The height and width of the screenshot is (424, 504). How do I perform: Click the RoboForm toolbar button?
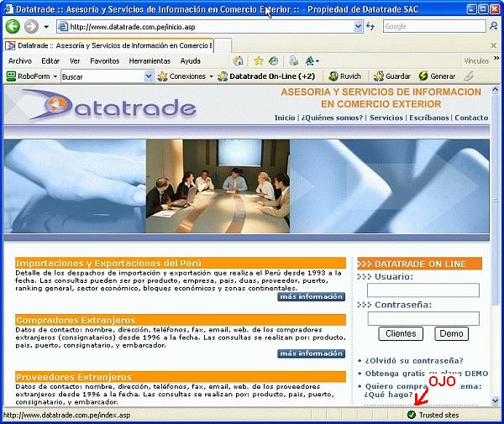tap(28, 76)
